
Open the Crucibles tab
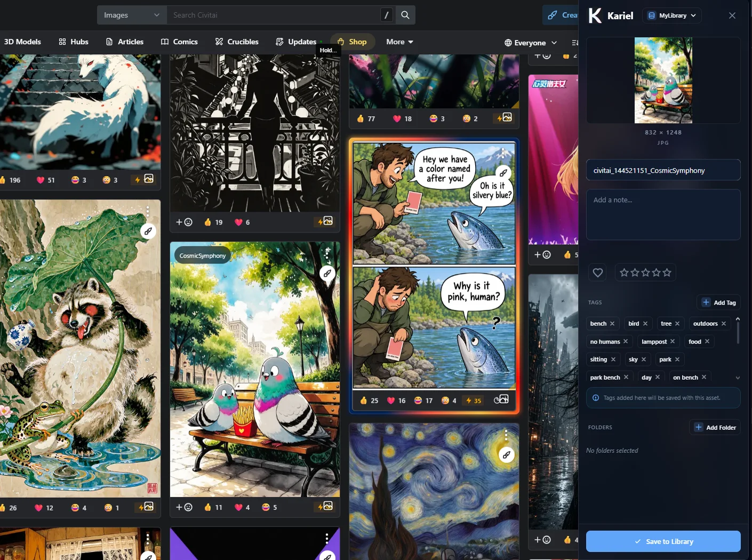(x=237, y=42)
